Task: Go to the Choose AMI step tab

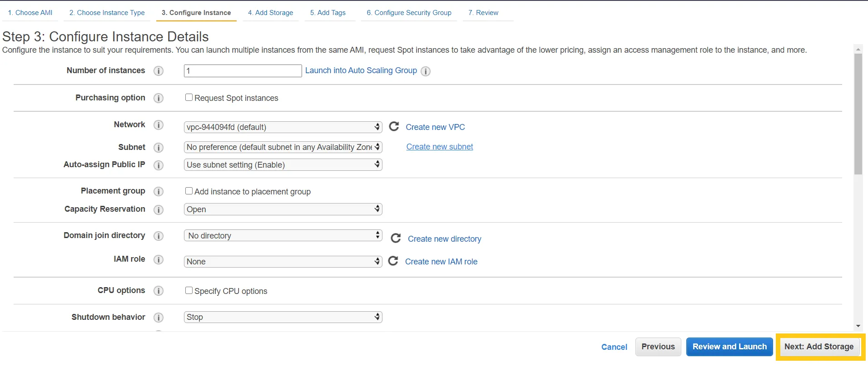Action: (x=30, y=13)
